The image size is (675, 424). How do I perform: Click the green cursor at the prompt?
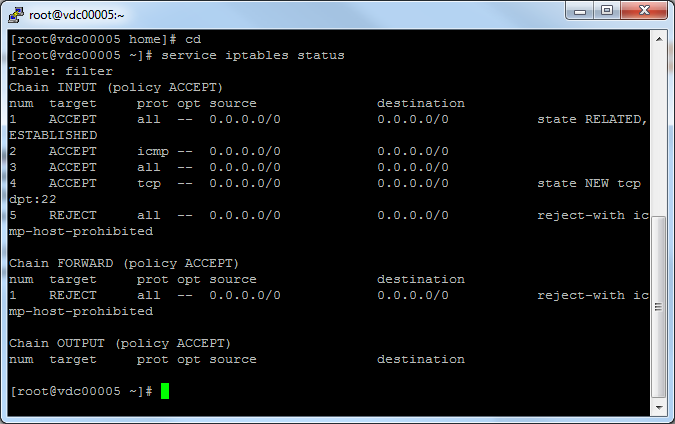click(x=165, y=391)
